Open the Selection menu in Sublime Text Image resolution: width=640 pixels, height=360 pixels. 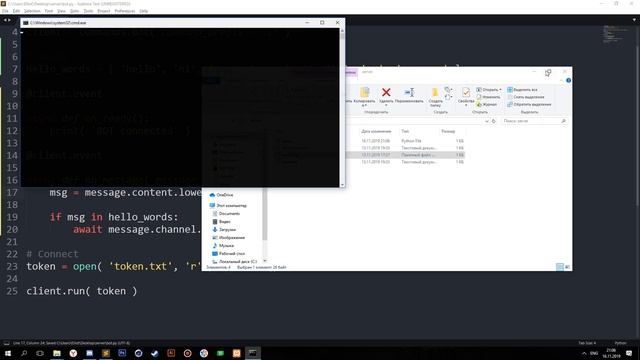coord(32,11)
